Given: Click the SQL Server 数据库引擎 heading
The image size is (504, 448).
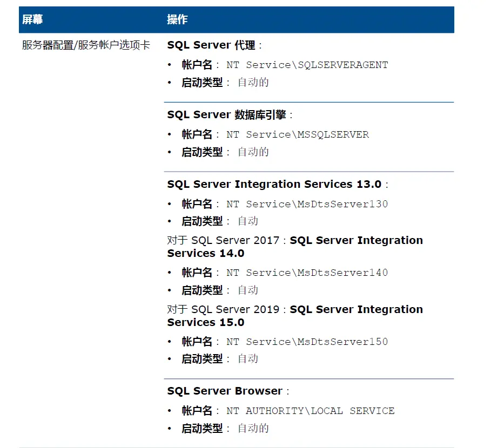Looking at the screenshot, I should (x=226, y=114).
